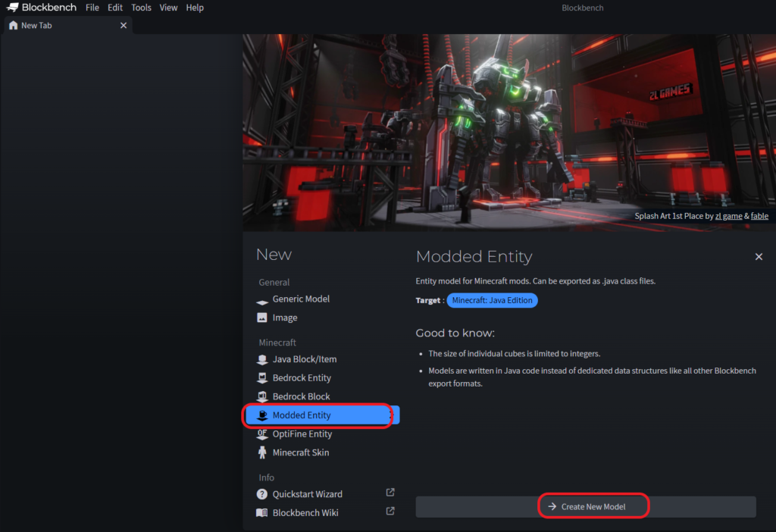This screenshot has height=532, width=776.
Task: Open the Tools menu
Action: pos(141,8)
